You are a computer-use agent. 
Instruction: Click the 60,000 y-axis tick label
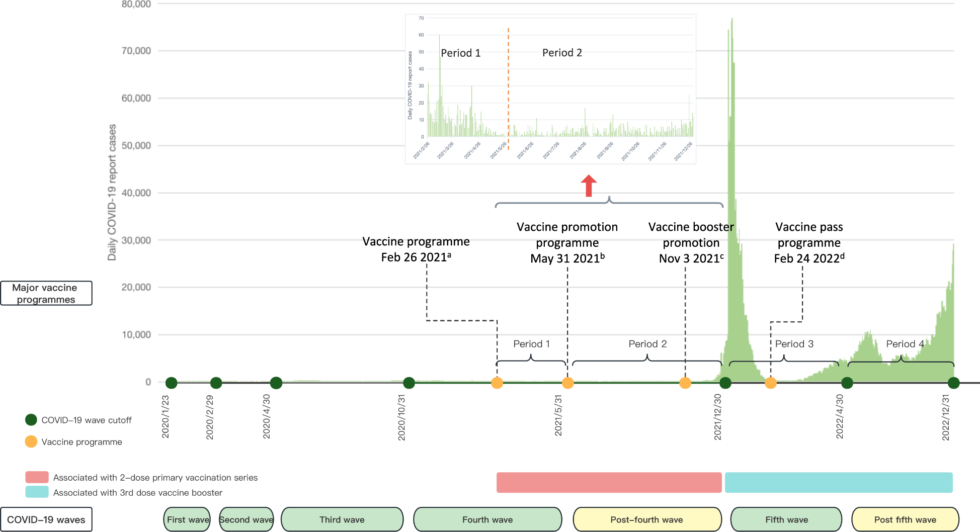[136, 98]
